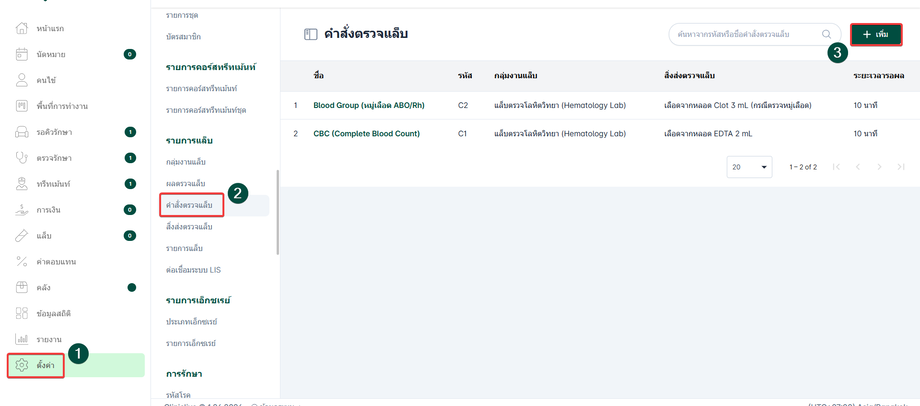Go to next page arrow
This screenshot has height=406, width=920.
click(x=879, y=167)
